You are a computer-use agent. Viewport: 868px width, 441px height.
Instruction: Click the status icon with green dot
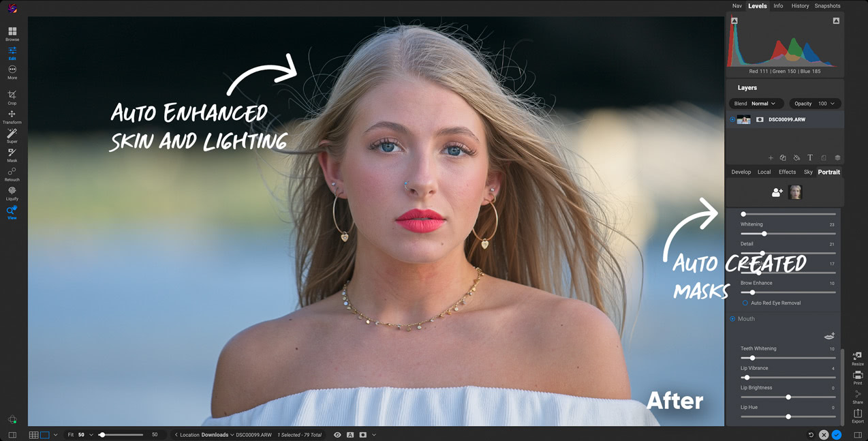[12, 420]
